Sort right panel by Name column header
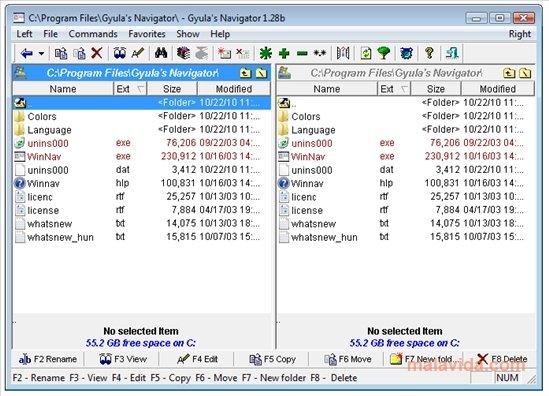Image resolution: width=549 pixels, height=396 pixels. (327, 89)
